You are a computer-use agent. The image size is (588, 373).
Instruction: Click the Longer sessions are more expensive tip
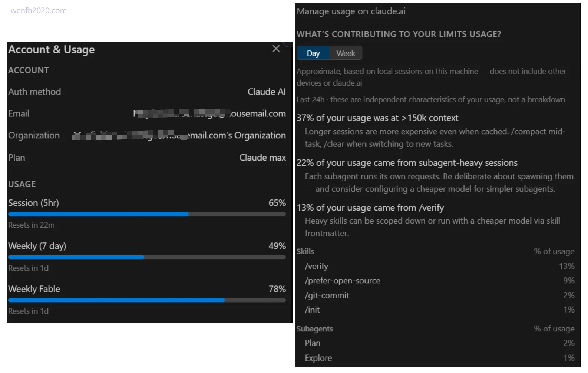click(435, 138)
